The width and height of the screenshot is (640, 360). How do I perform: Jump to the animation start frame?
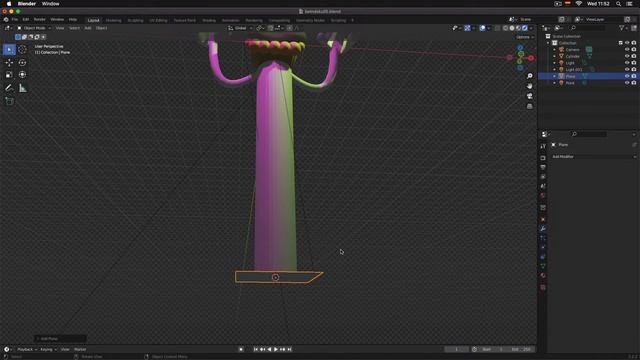coord(256,349)
